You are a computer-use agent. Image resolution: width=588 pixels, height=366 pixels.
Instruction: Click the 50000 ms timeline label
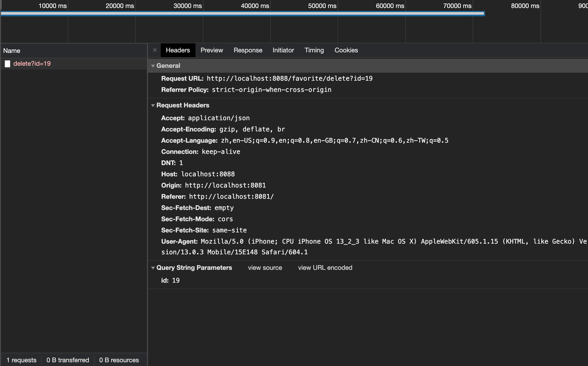coord(322,6)
